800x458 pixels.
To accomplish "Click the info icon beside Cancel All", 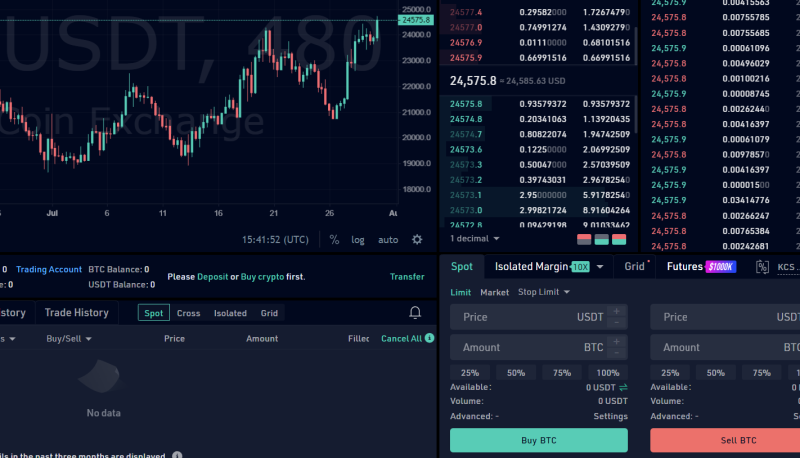I will tap(430, 339).
